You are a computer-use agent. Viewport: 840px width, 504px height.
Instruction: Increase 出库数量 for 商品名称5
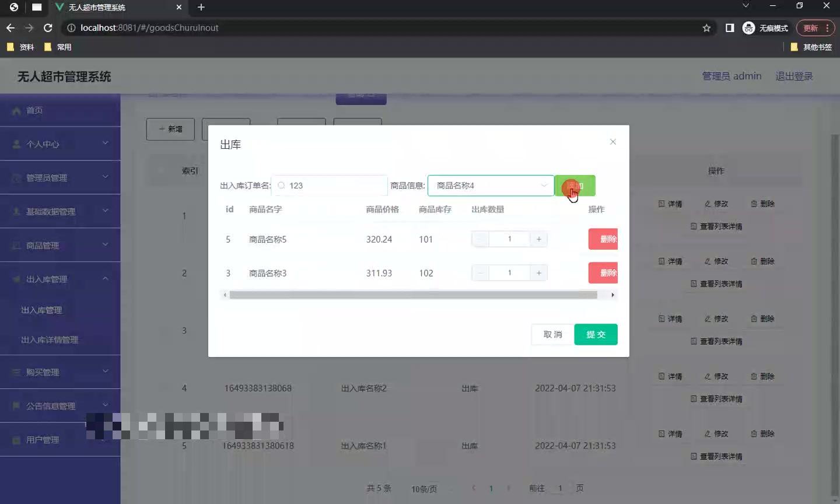[538, 239]
